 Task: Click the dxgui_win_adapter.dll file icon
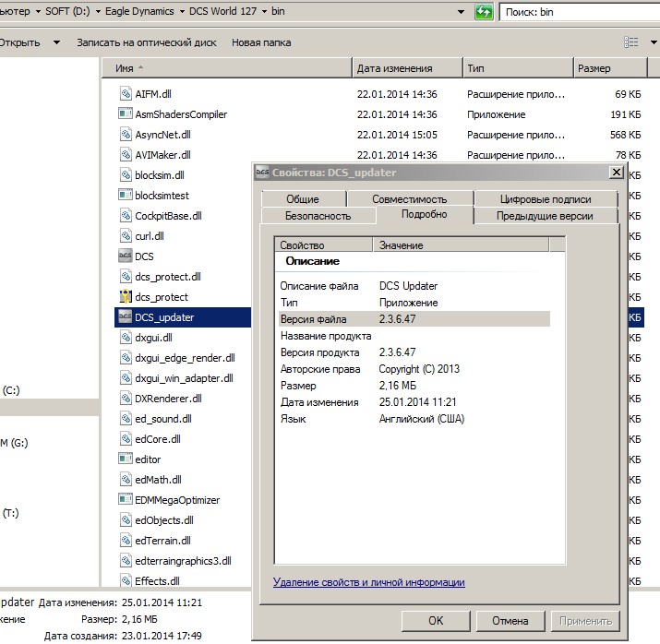pos(126,377)
